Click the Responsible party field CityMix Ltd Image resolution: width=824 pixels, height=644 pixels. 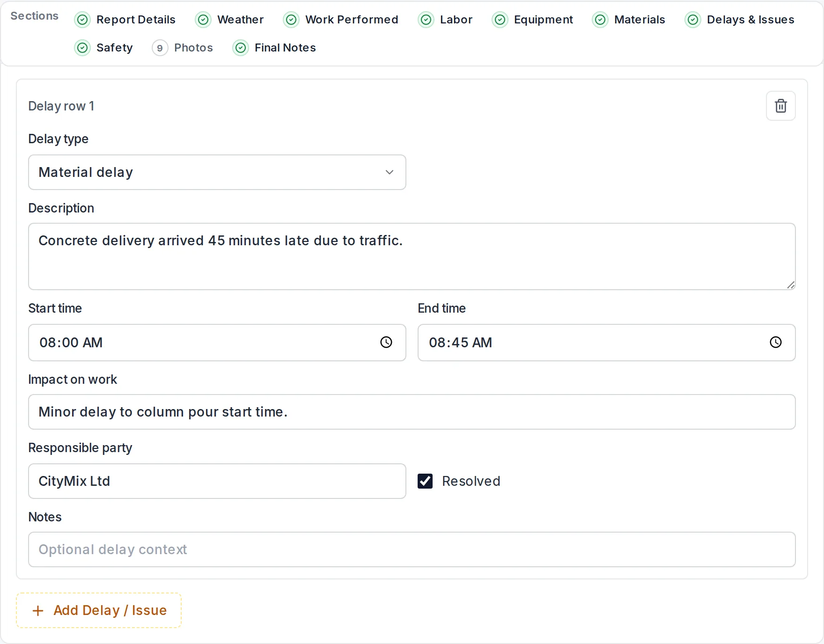(217, 481)
